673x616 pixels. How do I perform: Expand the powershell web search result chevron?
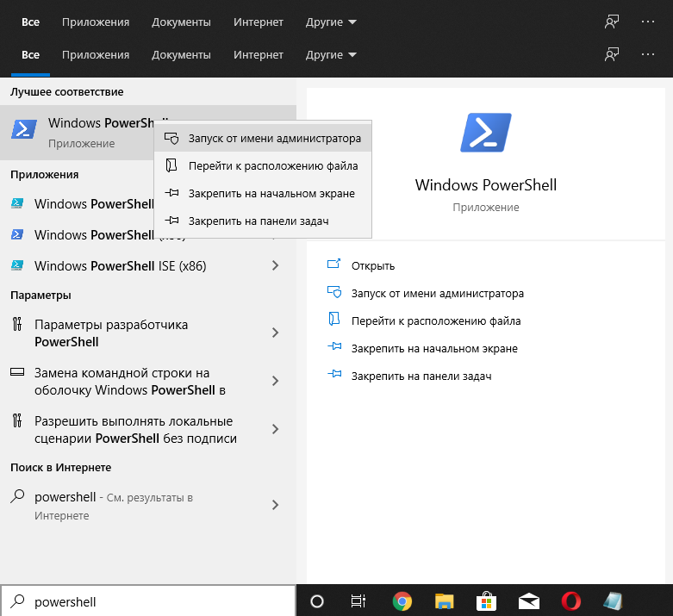pos(276,505)
